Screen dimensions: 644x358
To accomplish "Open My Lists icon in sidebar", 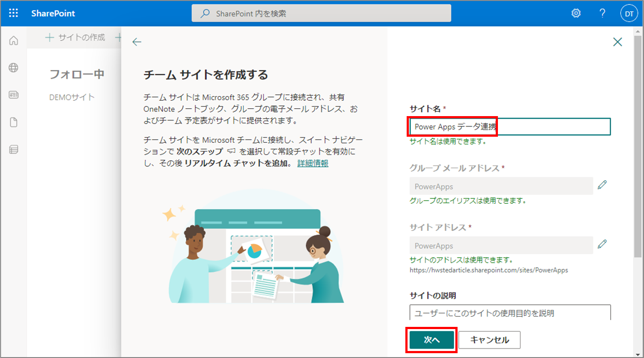I will [14, 149].
